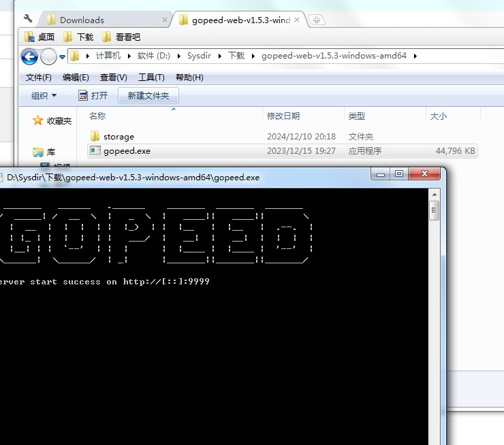This screenshot has height=445, width=504.
Task: Click the address bar folder icon
Action: [x=74, y=56]
